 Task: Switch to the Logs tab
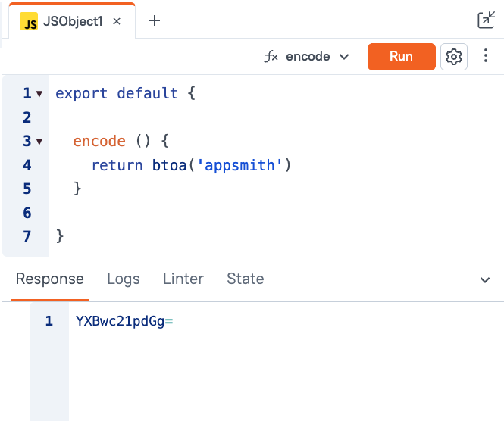point(124,279)
